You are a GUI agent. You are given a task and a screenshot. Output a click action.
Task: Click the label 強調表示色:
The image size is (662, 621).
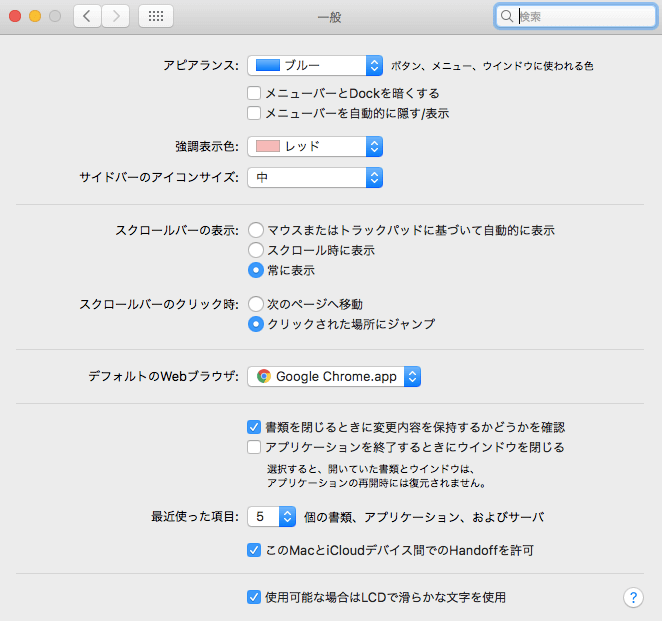coord(207,146)
